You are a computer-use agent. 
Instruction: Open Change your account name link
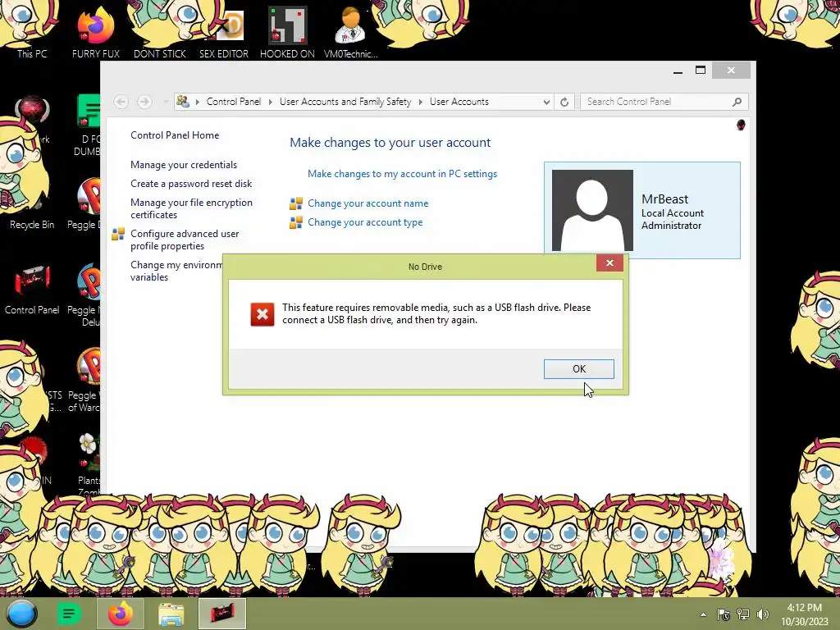click(x=368, y=203)
